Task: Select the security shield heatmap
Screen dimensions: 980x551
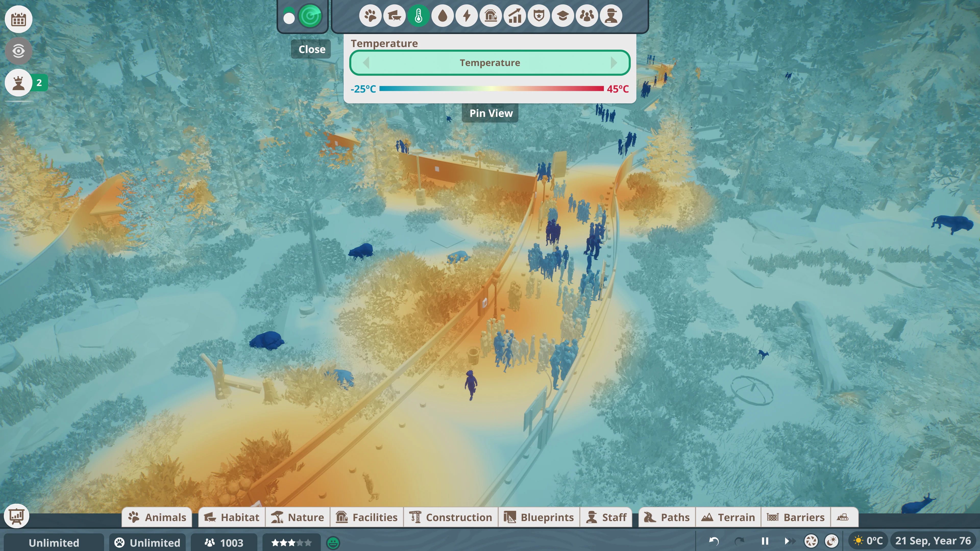Action: [539, 16]
